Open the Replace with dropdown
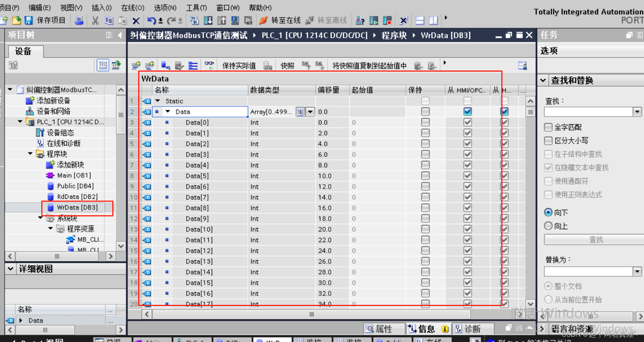 637,271
